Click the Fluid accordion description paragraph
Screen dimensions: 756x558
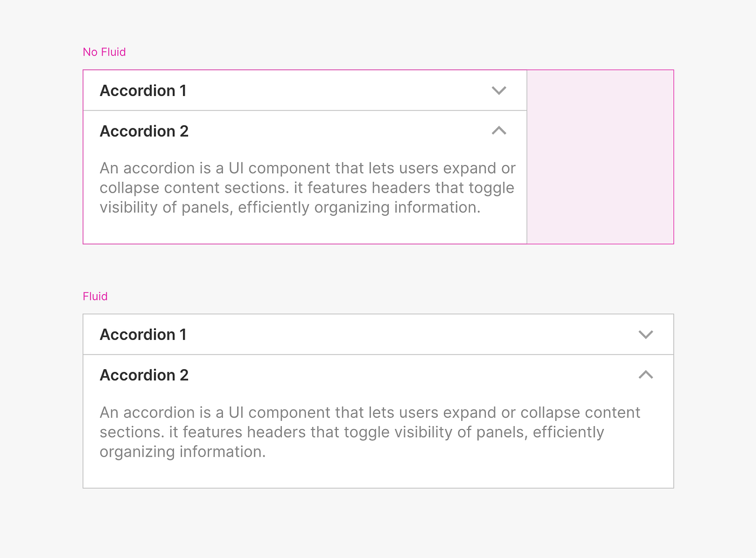[x=370, y=432]
